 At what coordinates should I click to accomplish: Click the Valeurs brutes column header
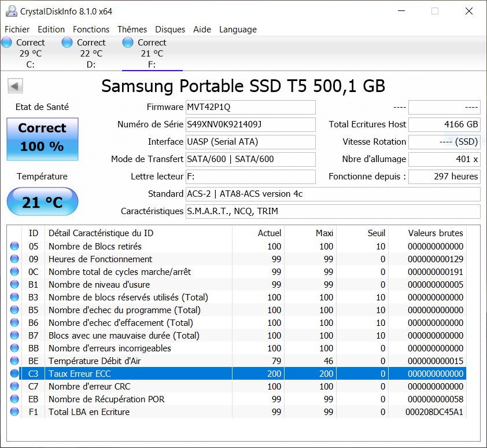click(x=427, y=233)
